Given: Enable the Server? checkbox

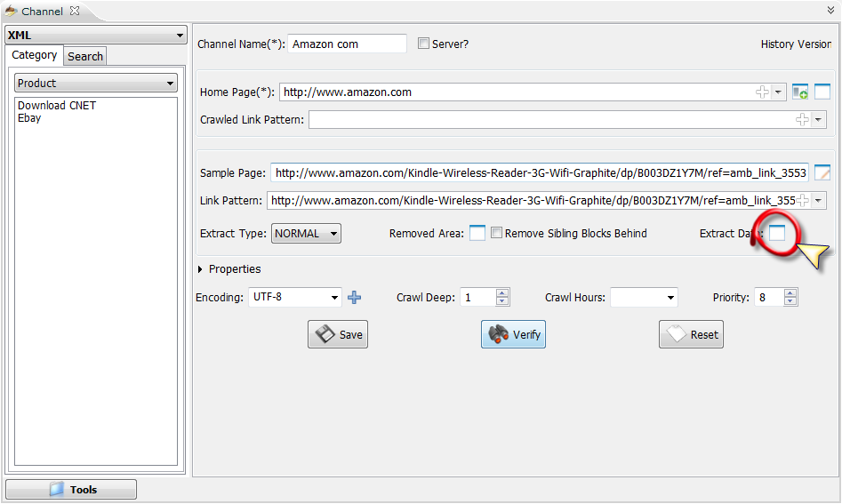Looking at the screenshot, I should tap(423, 44).
